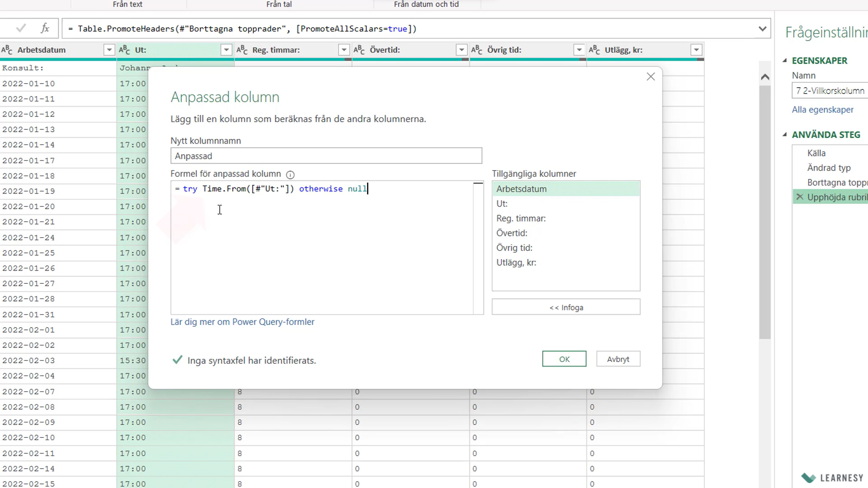Viewport: 868px width, 488px height.
Task: Click the ABC type icon on 'Utlägg, kr:'
Action: 594,50
